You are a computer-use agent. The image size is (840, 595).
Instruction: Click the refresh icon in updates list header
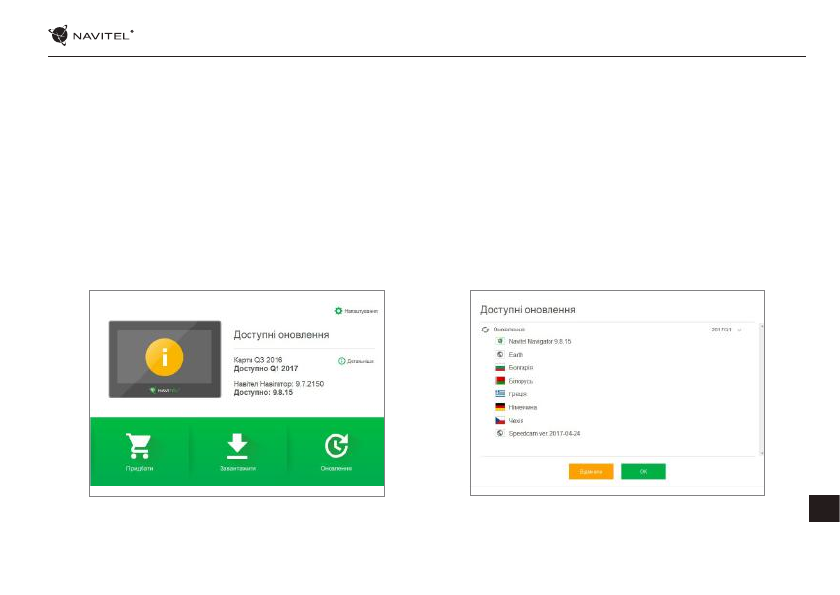(485, 330)
